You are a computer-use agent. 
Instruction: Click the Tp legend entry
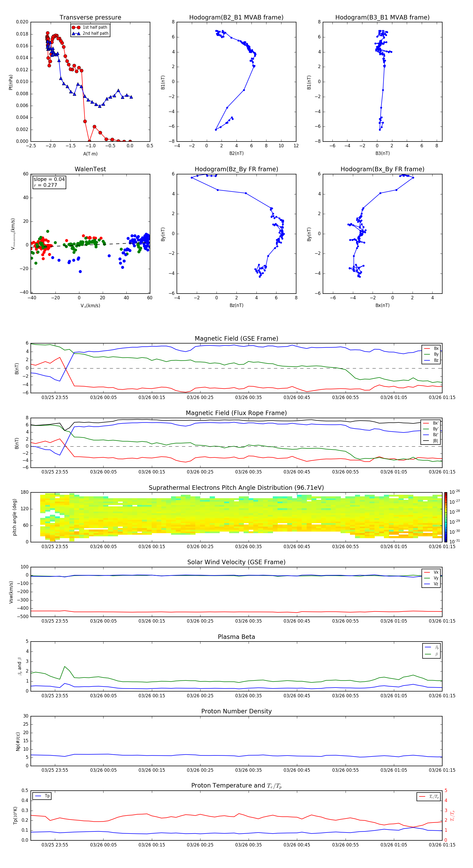[42, 796]
